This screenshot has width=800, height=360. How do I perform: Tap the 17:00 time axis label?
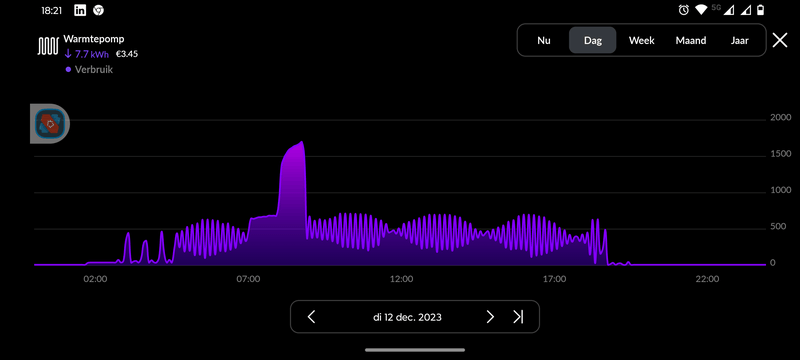point(554,279)
